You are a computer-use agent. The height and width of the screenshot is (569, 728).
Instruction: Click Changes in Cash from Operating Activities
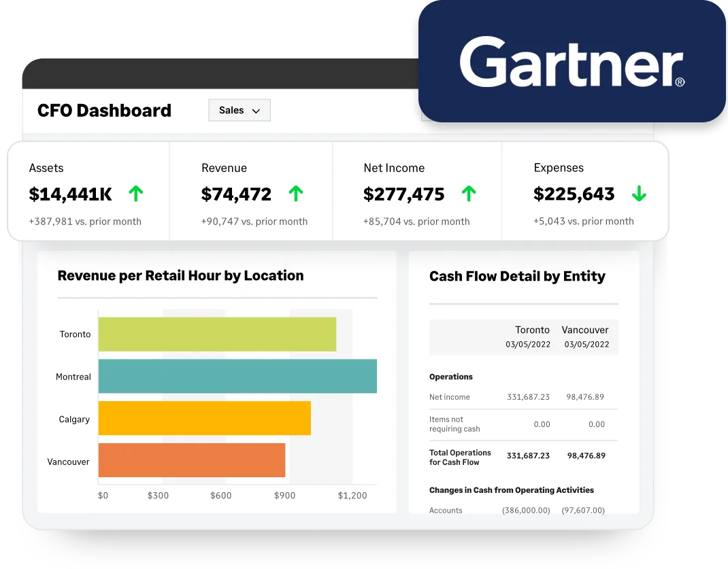[512, 490]
